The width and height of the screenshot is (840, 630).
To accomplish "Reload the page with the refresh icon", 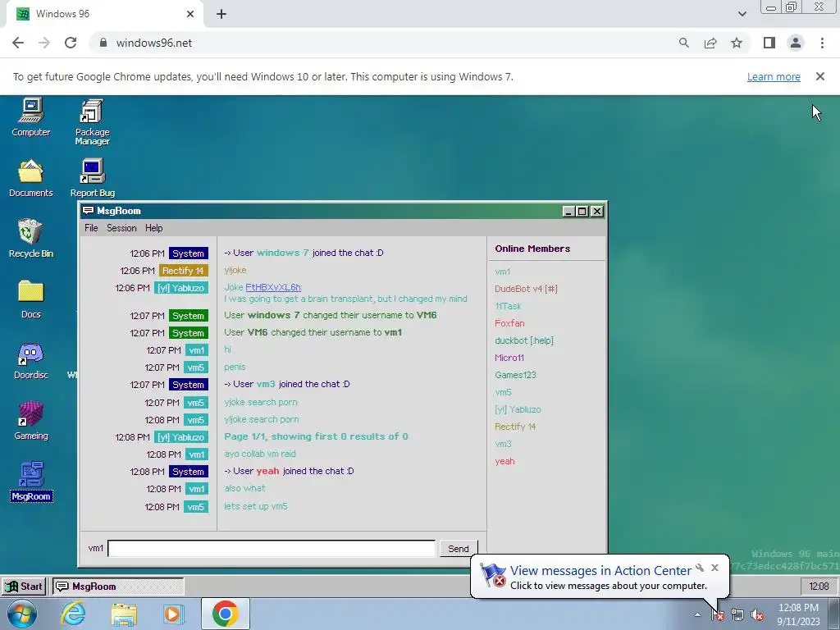I will [x=71, y=43].
